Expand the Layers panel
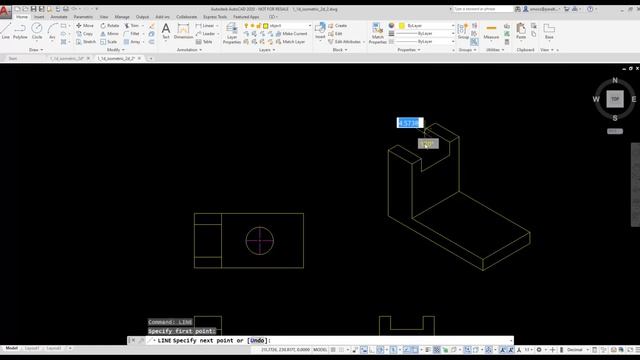This screenshot has width=640, height=360. tap(267, 50)
